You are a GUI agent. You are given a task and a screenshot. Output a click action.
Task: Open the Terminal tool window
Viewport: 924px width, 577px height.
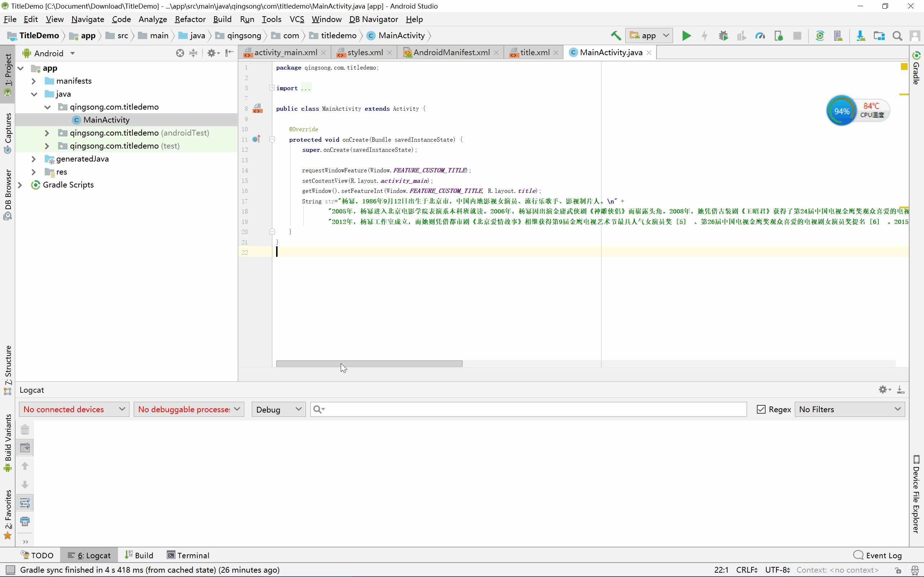pos(188,555)
